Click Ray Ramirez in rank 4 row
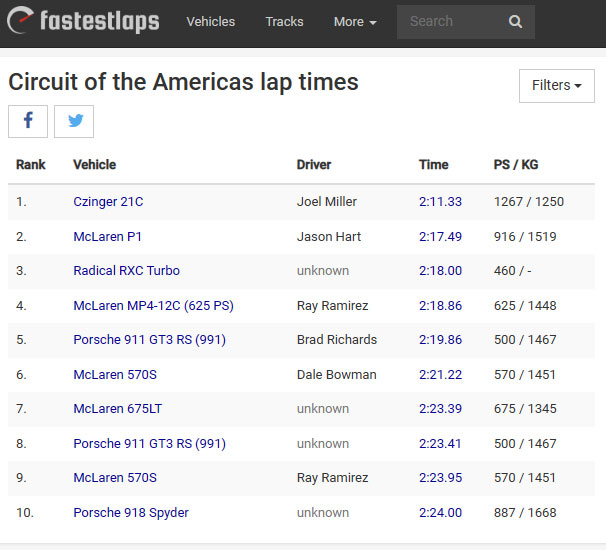 coord(332,306)
